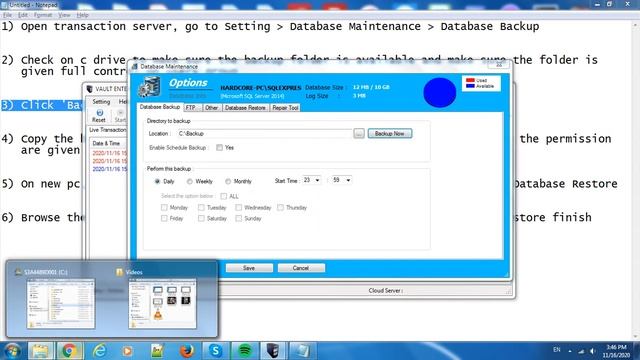The height and width of the screenshot is (360, 640).
Task: Check the Sunday checkbox
Action: 239,218
